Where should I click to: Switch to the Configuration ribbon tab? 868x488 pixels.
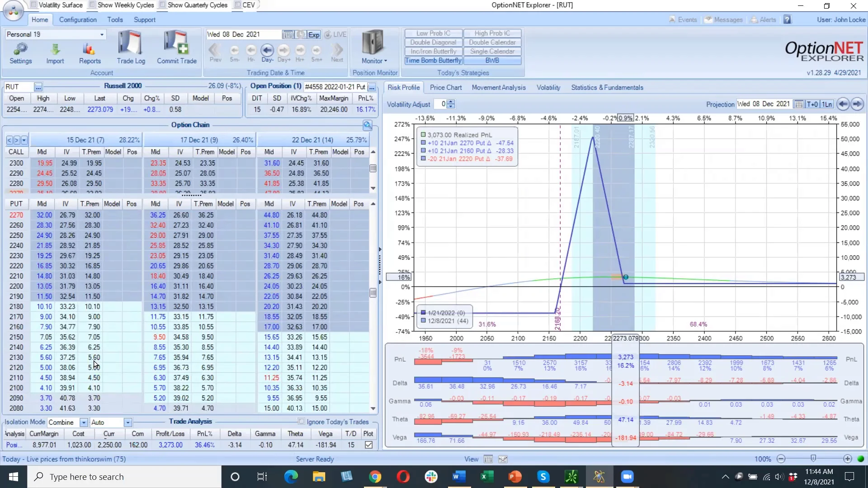point(78,20)
